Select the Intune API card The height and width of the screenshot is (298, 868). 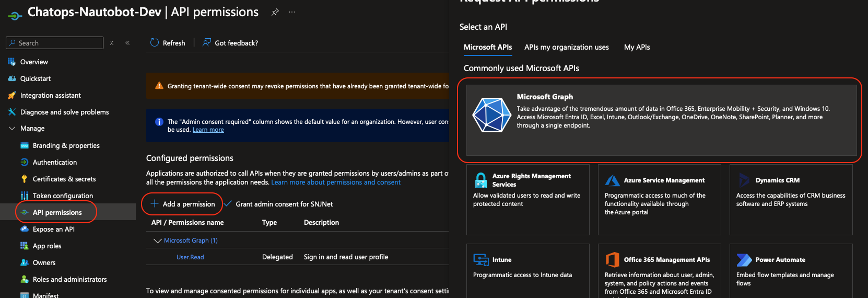click(x=527, y=271)
